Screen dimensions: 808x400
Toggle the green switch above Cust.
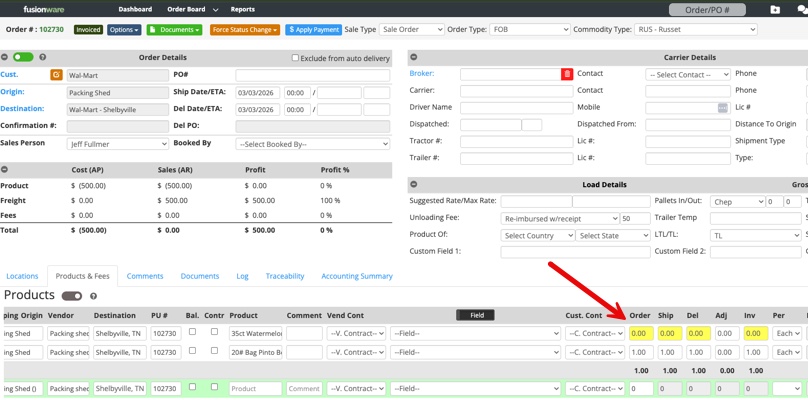point(22,57)
